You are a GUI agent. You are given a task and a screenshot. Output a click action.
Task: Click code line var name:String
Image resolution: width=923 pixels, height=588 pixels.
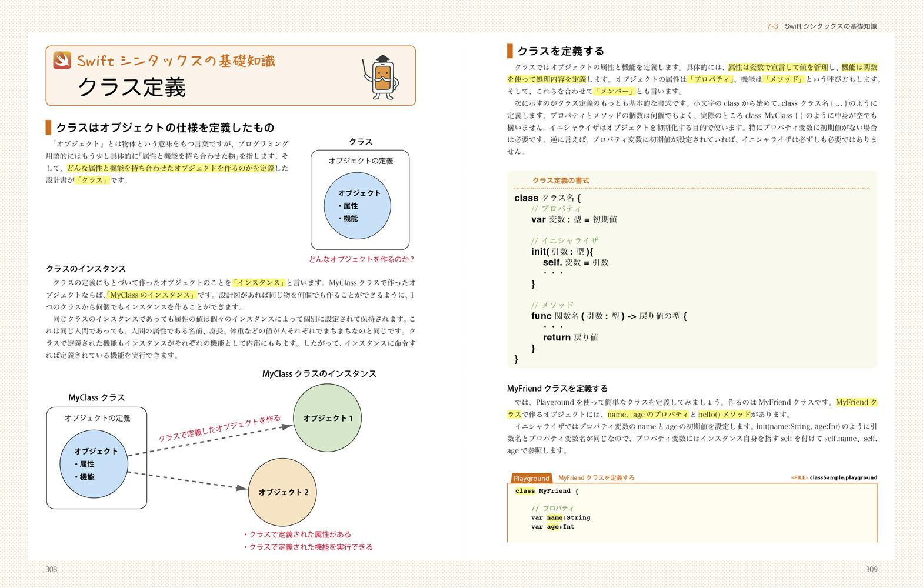[x=561, y=518]
